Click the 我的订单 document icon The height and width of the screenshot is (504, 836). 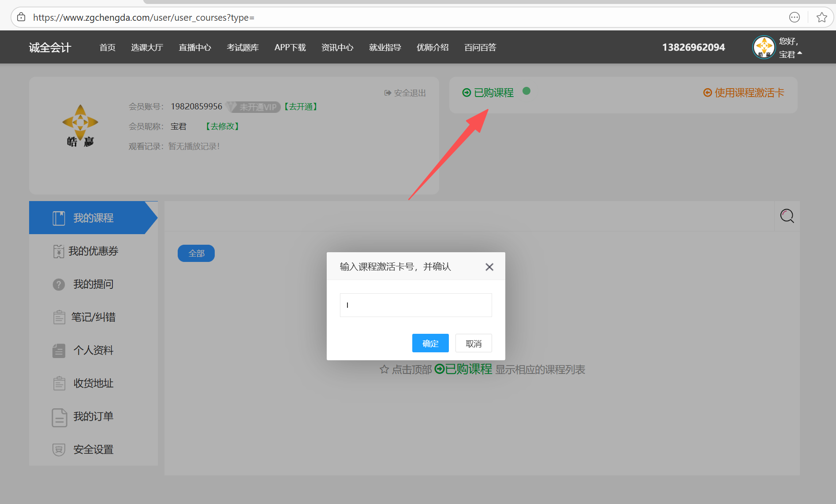59,417
